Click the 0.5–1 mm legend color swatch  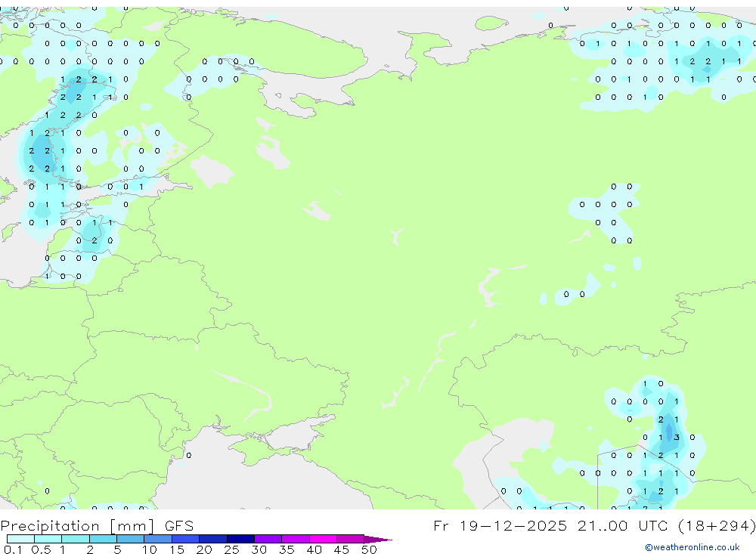48,539
